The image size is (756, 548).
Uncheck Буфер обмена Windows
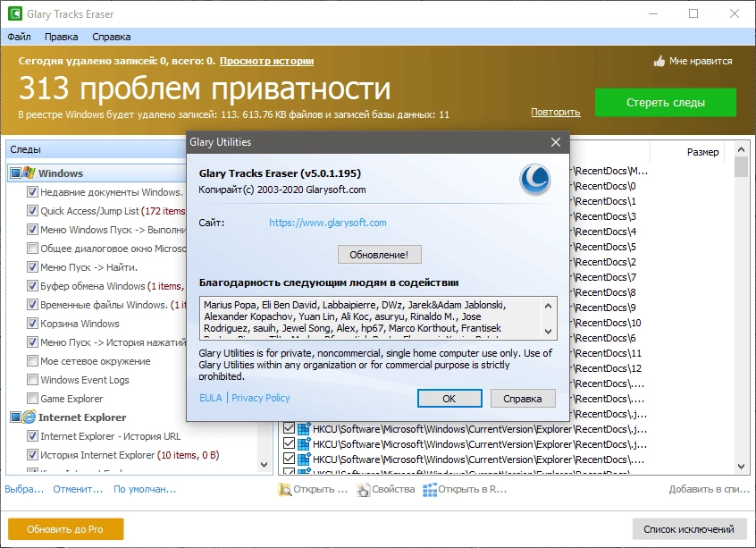coord(32,285)
